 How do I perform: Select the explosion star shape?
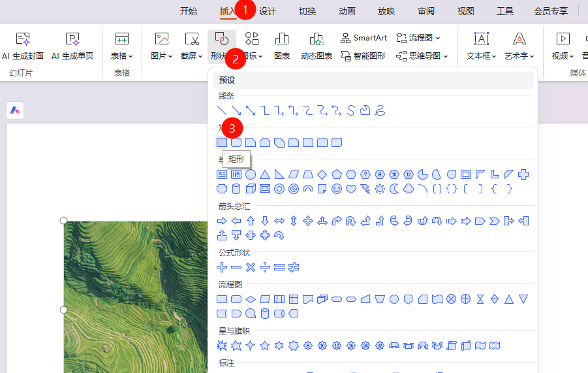(222, 346)
